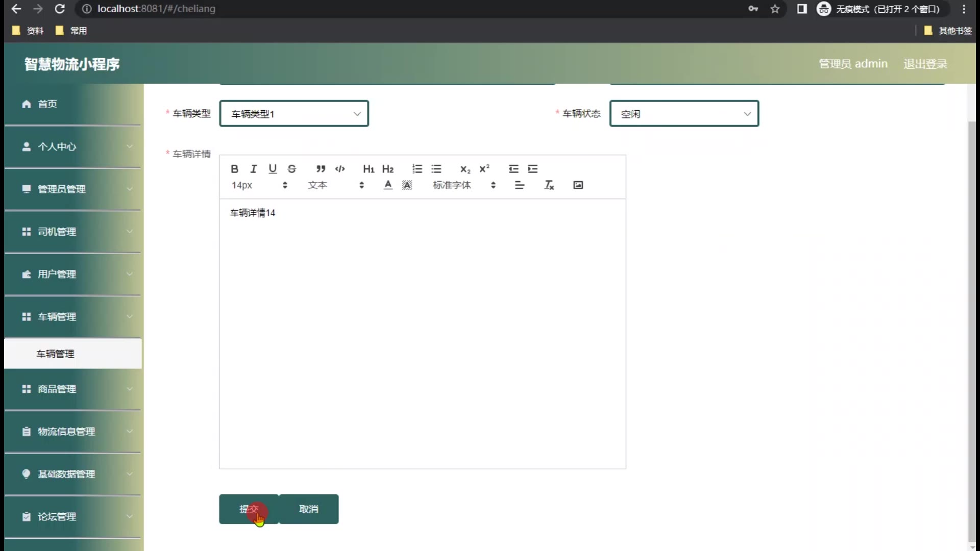980x551 pixels.
Task: Apply H1 heading style
Action: click(369, 169)
